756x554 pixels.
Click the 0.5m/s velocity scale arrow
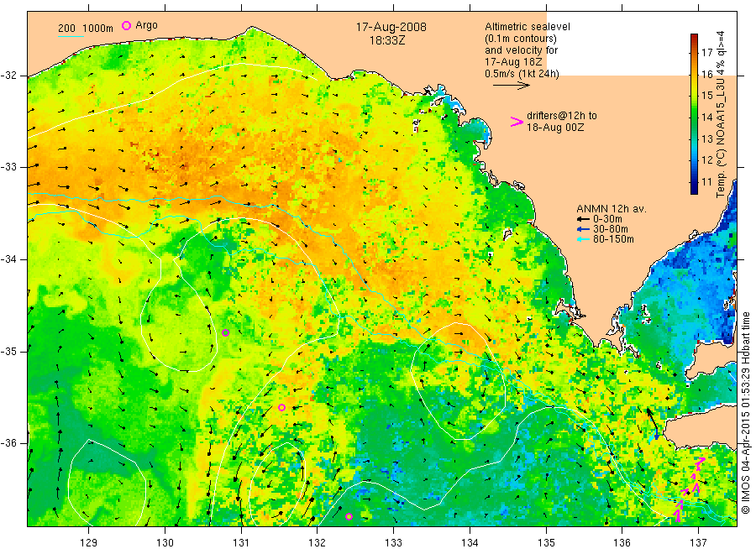coord(511,86)
